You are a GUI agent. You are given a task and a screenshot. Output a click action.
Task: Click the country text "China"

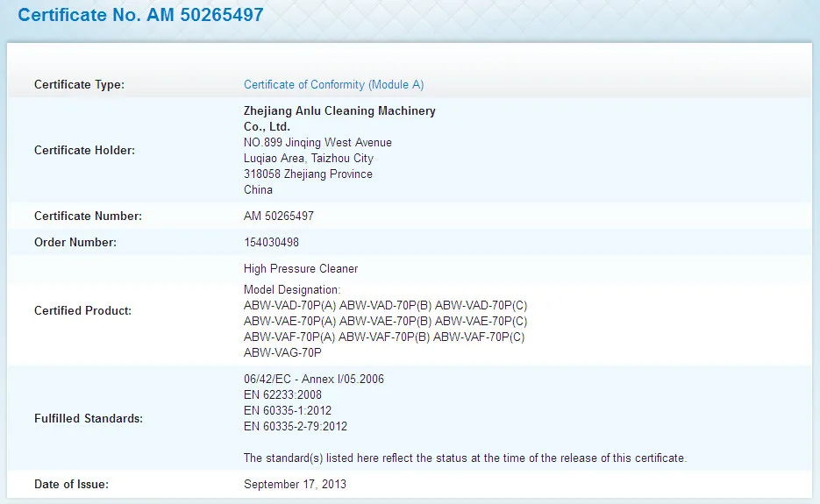(258, 190)
